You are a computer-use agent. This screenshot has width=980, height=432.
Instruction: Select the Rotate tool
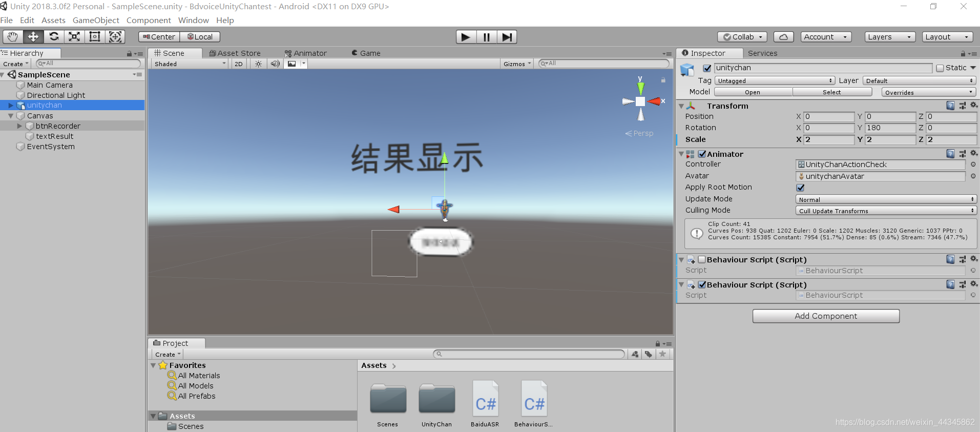(x=54, y=36)
